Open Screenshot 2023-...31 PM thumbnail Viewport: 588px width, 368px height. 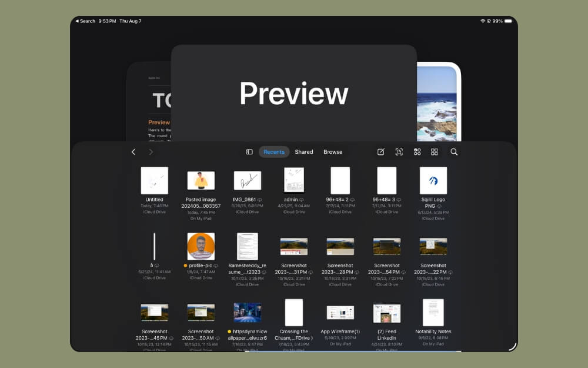point(294,246)
